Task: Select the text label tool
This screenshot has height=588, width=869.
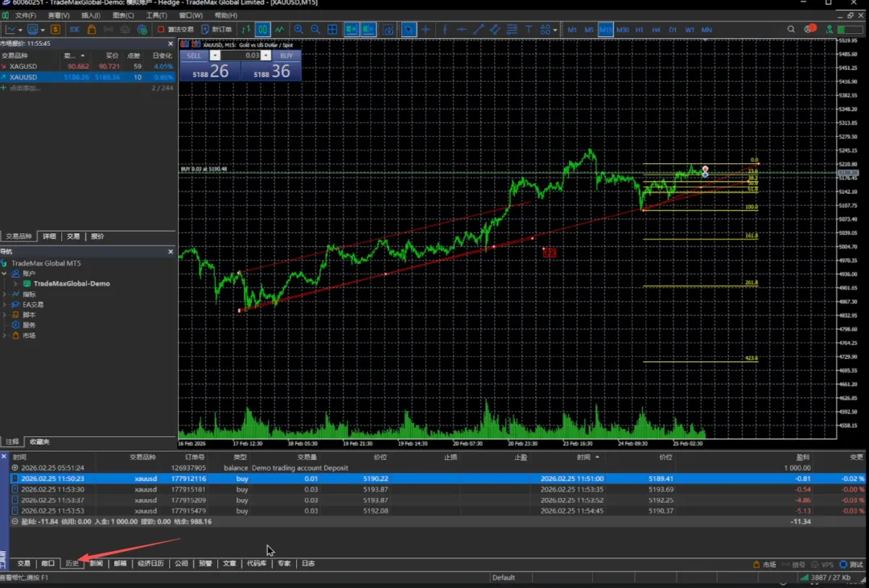Action: click(x=529, y=30)
